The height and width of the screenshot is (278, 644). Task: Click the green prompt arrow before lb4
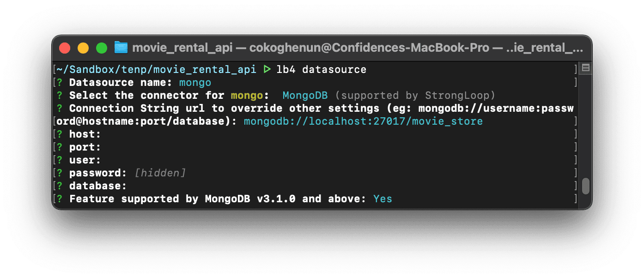pos(267,70)
